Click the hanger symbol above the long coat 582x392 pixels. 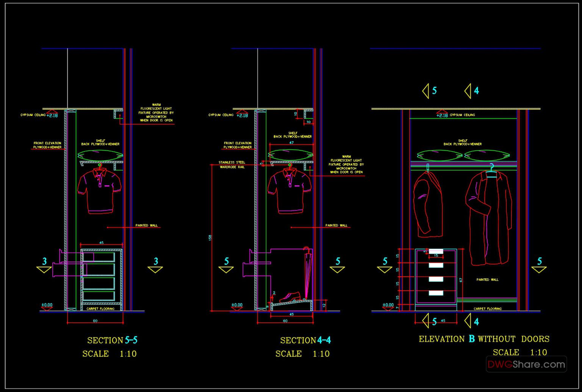491,167
